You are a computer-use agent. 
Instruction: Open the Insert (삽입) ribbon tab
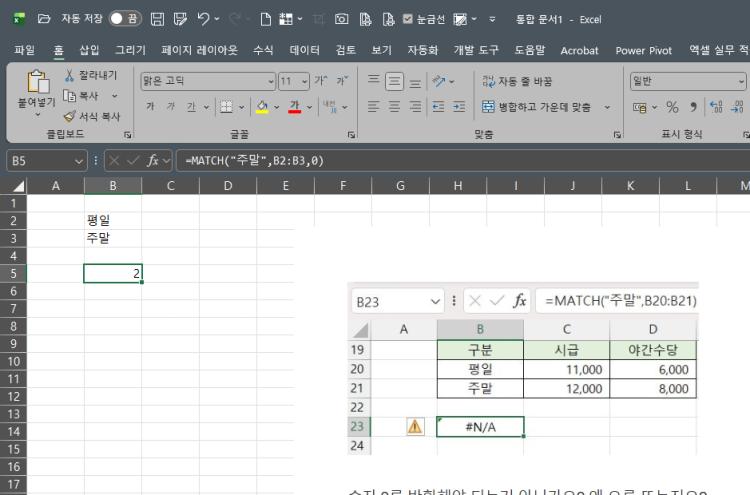click(89, 50)
